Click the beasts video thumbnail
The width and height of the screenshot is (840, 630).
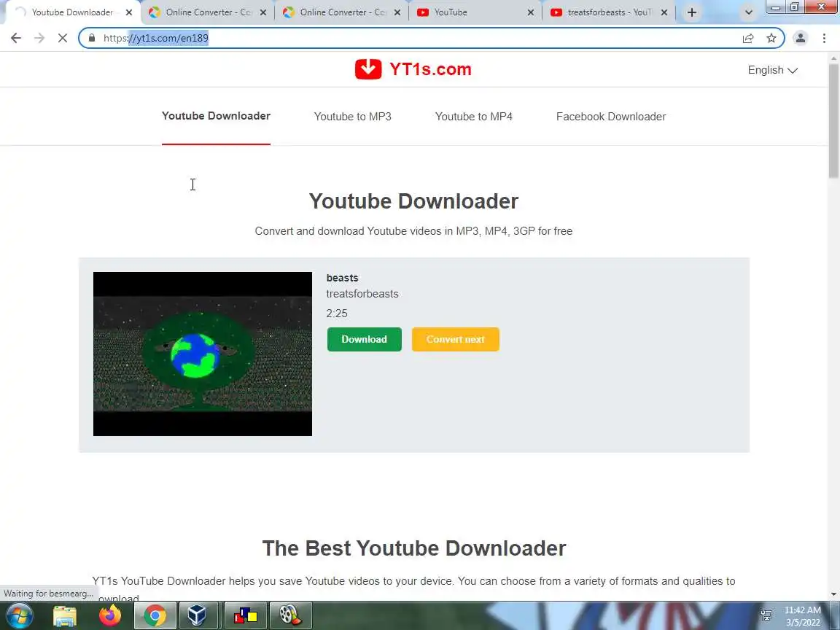point(203,354)
